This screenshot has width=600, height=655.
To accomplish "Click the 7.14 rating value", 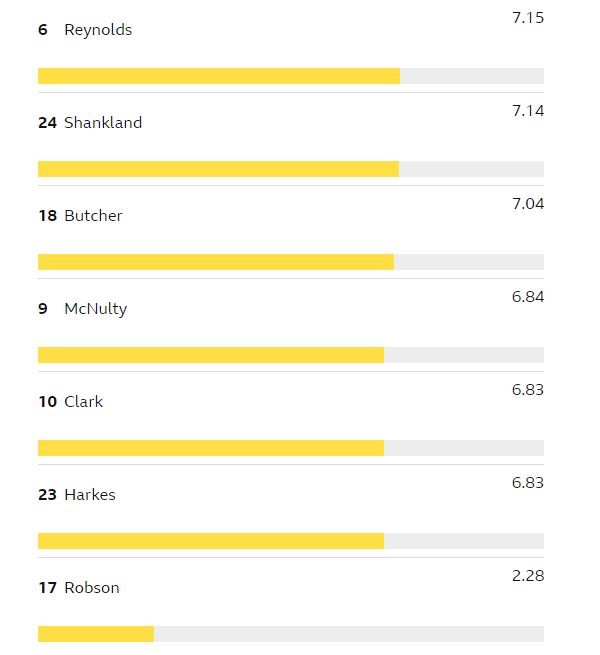I will 527,111.
